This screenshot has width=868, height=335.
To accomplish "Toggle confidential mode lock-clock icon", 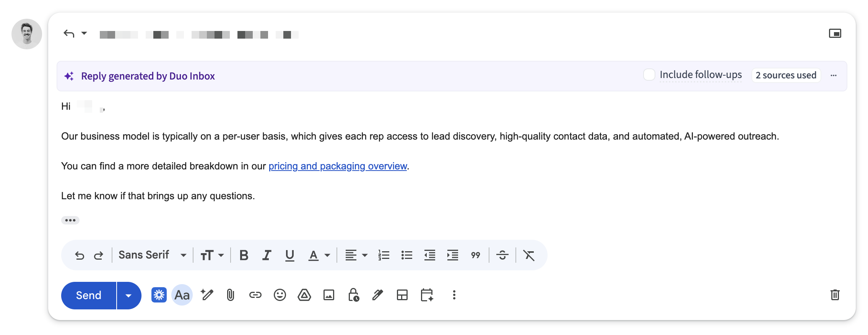I will pos(353,295).
